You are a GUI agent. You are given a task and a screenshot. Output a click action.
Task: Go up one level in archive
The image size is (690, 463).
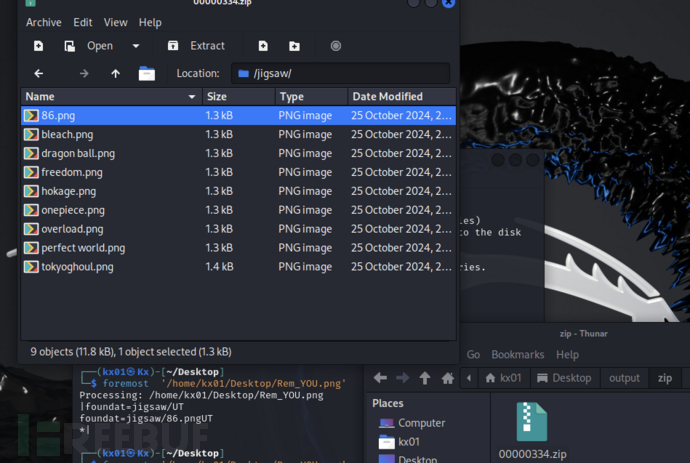(115, 74)
